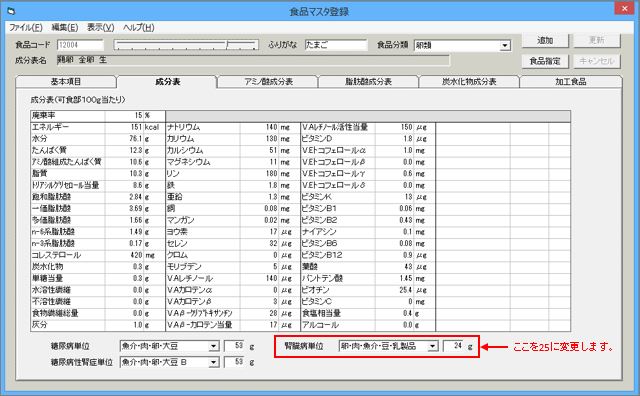
Task: Click the キャンセル button
Action: pos(596,61)
